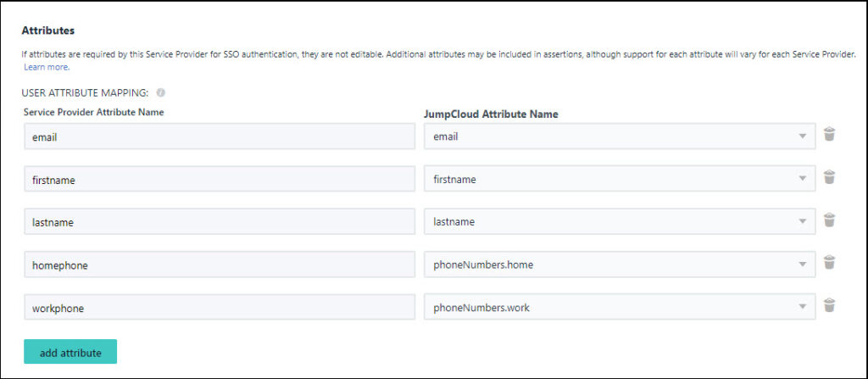
Task: Delete the workphone attribute mapping row
Action: pos(830,306)
